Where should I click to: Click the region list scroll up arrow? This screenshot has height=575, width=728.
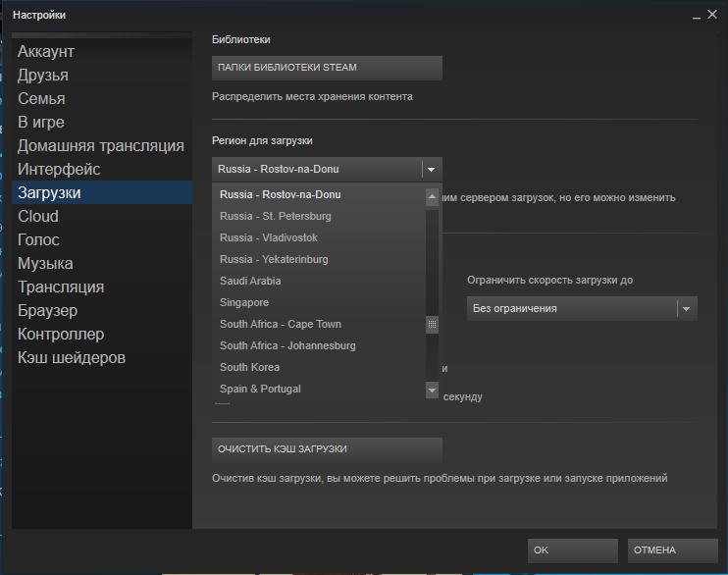point(432,197)
